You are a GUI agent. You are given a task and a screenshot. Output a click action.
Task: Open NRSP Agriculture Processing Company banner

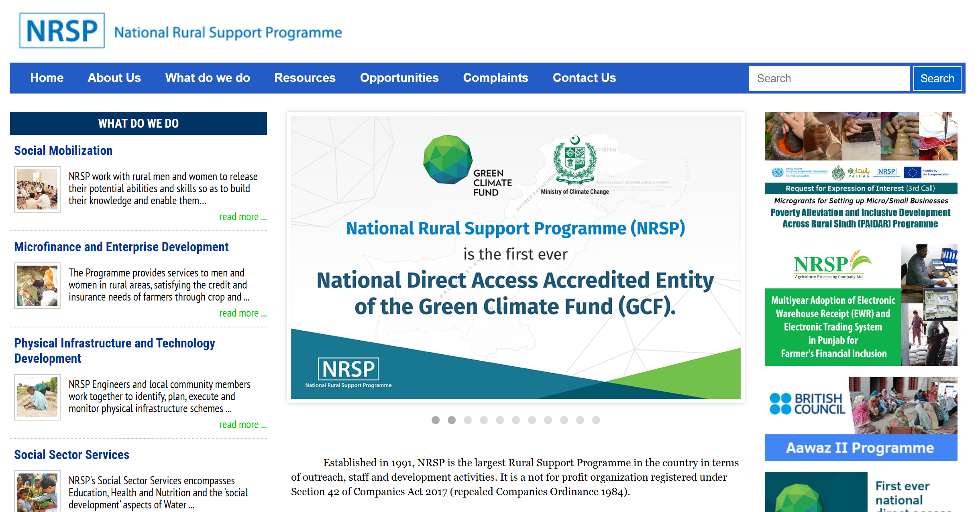coord(861,305)
